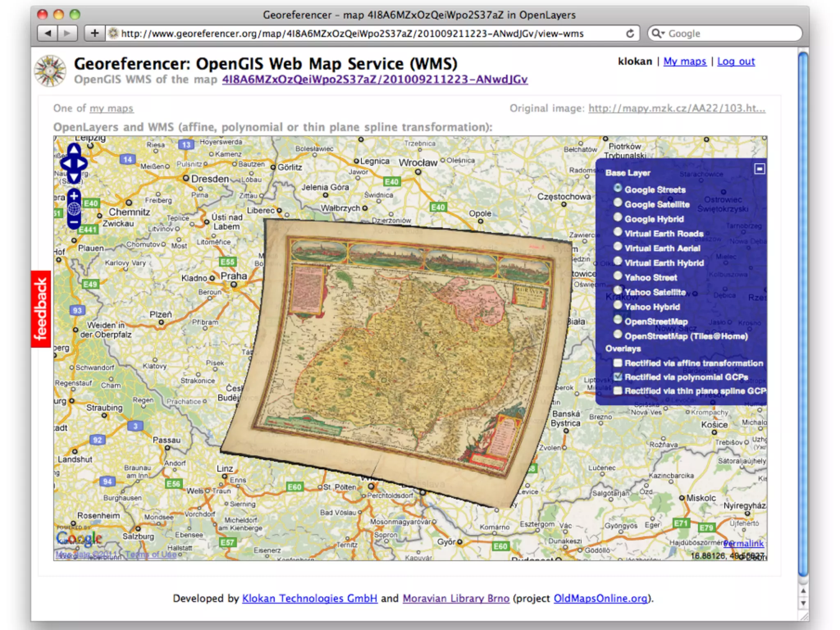Click the Log out link
Image resolution: width=840 pixels, height=630 pixels.
coord(735,62)
